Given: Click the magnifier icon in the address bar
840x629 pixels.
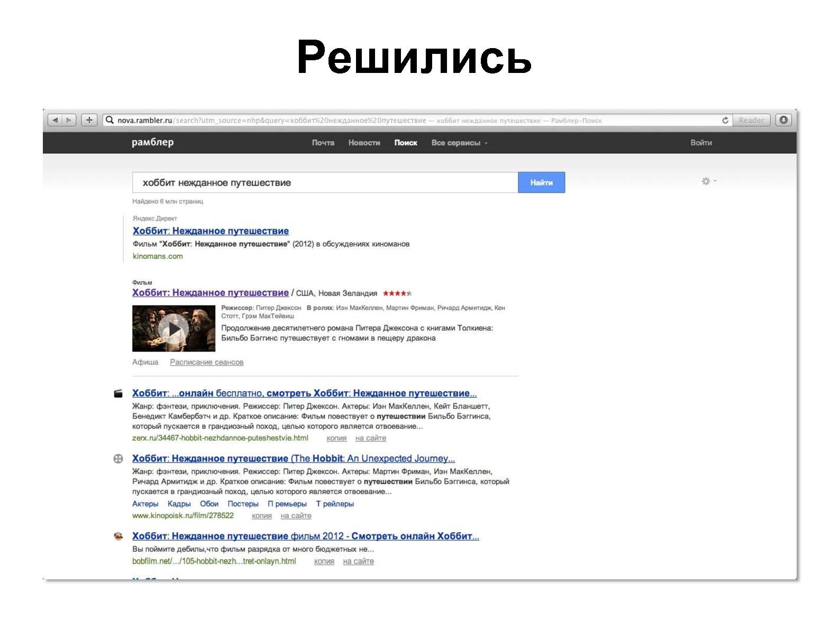Looking at the screenshot, I should (109, 121).
